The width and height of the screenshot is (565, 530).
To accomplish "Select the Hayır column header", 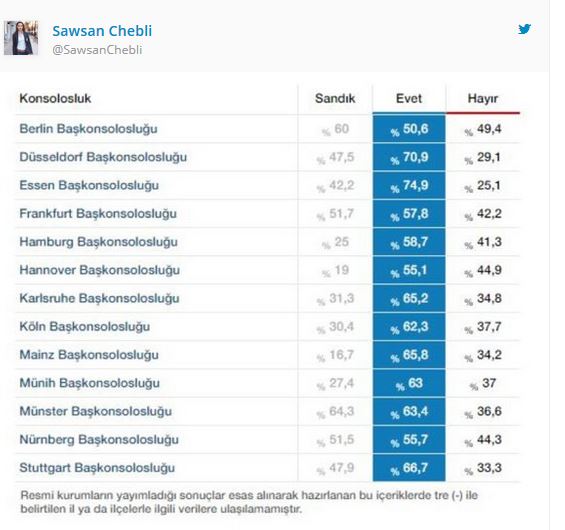I will tap(483, 98).
